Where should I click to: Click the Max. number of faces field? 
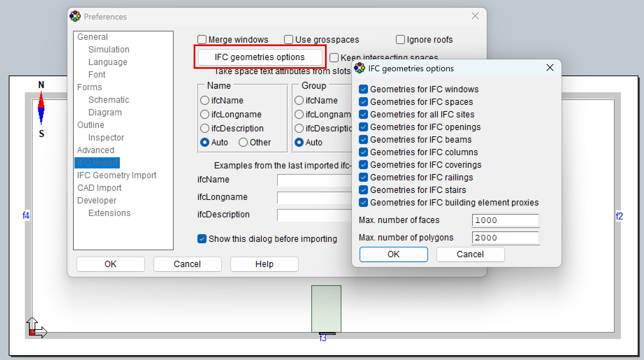click(505, 220)
